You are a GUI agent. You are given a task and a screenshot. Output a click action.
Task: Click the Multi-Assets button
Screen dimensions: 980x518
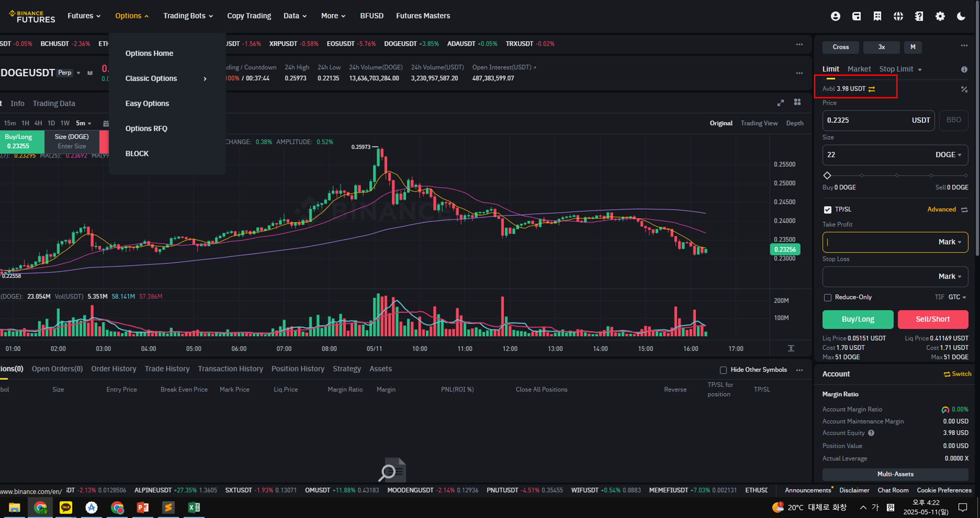pos(895,474)
